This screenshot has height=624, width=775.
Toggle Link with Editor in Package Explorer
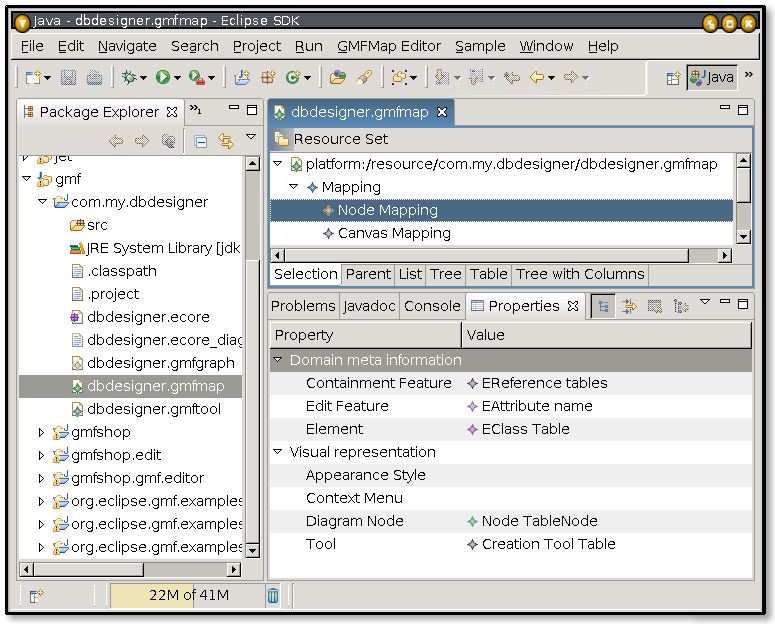(226, 141)
